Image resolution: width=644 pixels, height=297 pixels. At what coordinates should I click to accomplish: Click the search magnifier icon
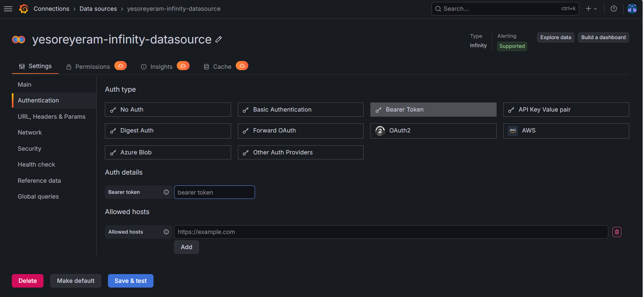coord(438,9)
